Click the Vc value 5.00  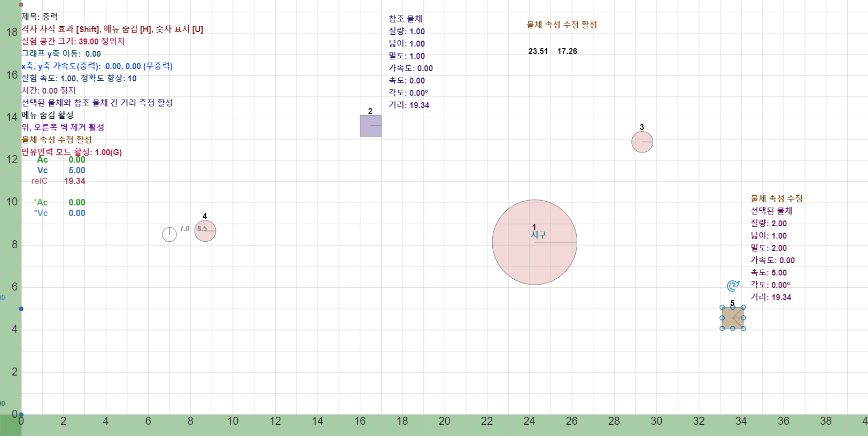click(x=77, y=170)
